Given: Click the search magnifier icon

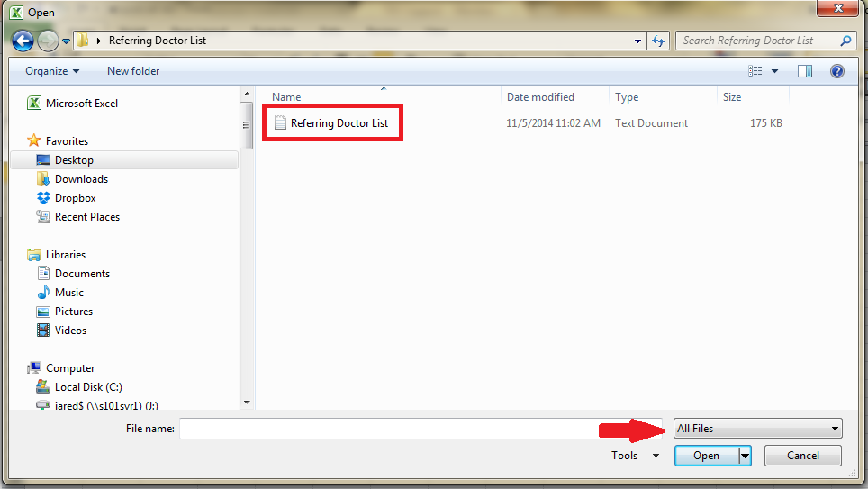Looking at the screenshot, I should point(845,41).
